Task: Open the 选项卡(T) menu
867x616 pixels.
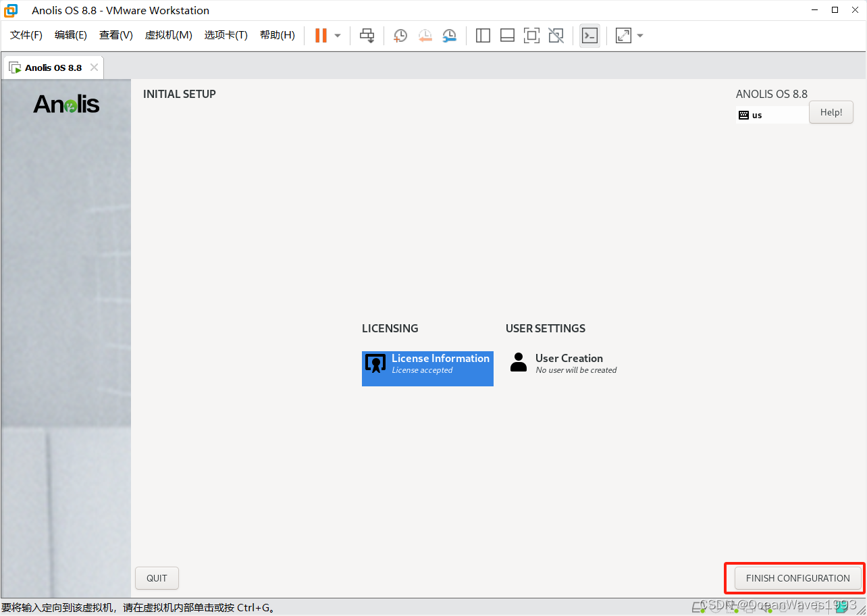Action: pos(226,35)
